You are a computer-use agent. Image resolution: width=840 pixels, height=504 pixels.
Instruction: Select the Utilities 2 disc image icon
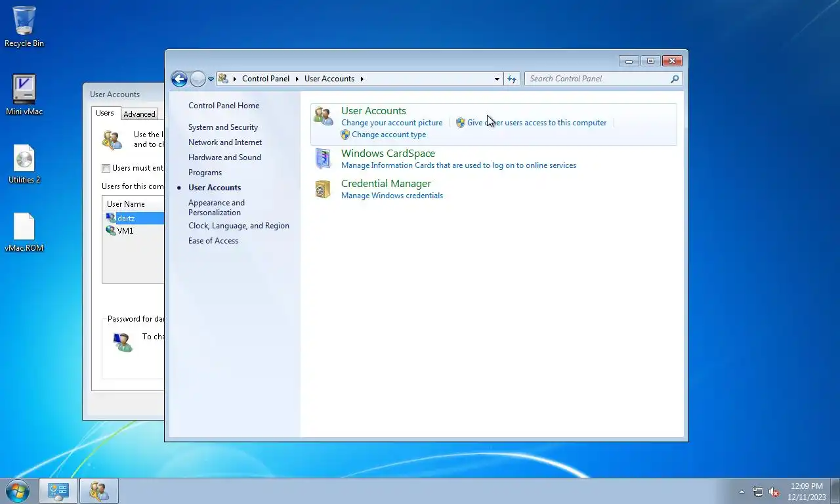(24, 164)
